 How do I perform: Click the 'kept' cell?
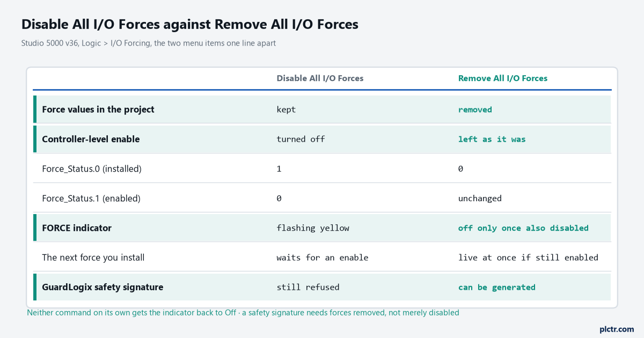[x=286, y=109]
